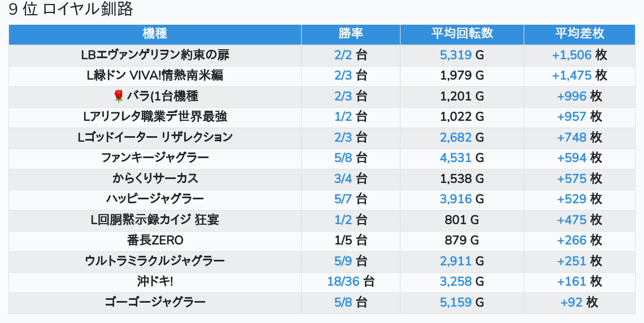This screenshot has width=644, height=323.
Task: Open LBエヴァンゲリヲン約束の扉 machine row
Action: [x=155, y=55]
